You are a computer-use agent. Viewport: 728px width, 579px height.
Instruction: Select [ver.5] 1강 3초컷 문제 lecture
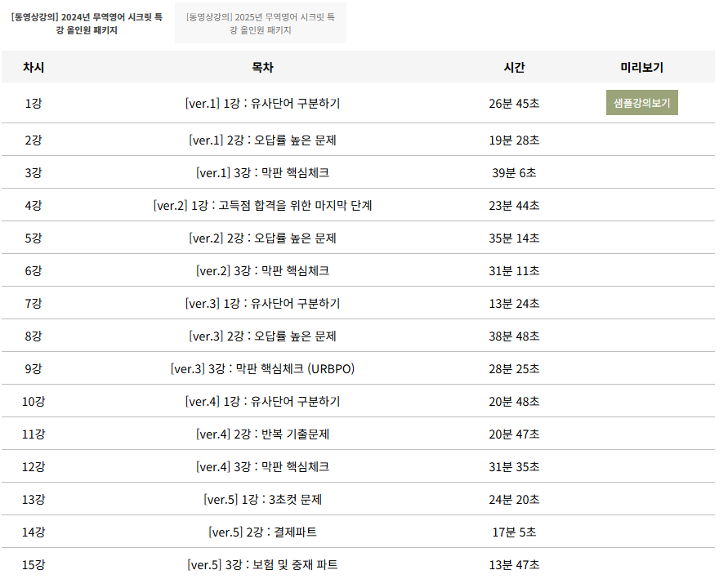(x=262, y=499)
